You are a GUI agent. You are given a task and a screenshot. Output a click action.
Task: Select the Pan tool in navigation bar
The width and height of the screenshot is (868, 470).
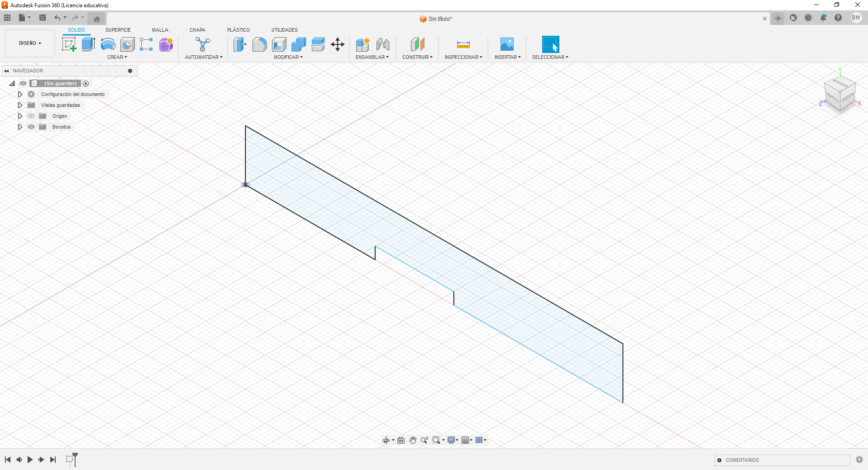412,440
